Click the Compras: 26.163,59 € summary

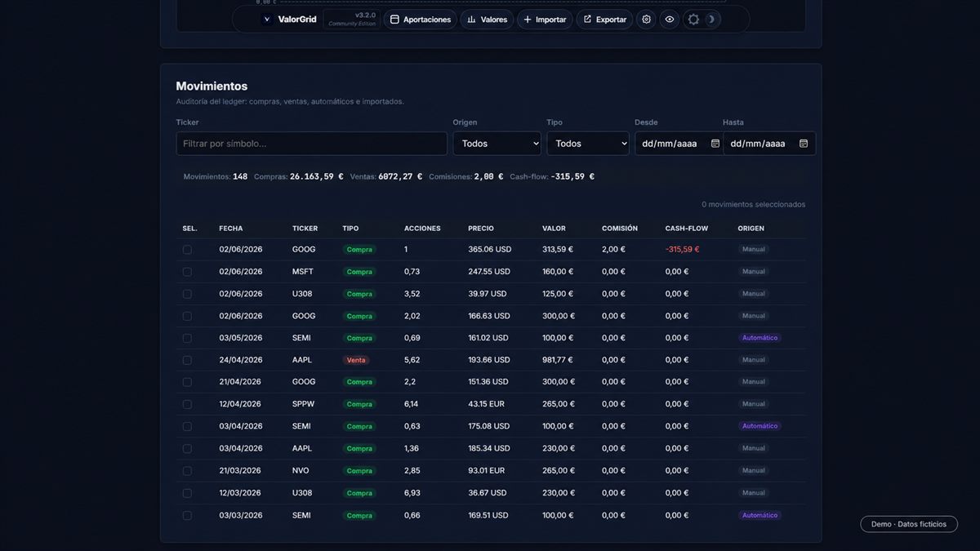[299, 176]
